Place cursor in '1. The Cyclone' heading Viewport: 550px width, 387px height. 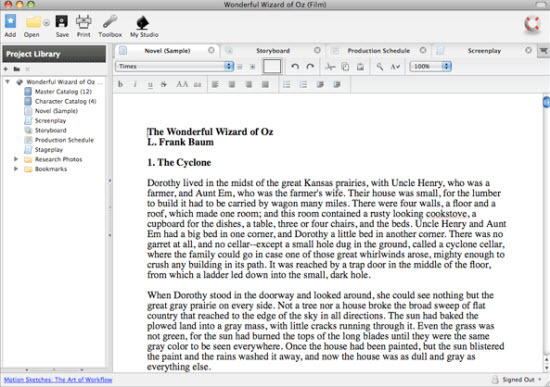pyautogui.click(x=179, y=162)
